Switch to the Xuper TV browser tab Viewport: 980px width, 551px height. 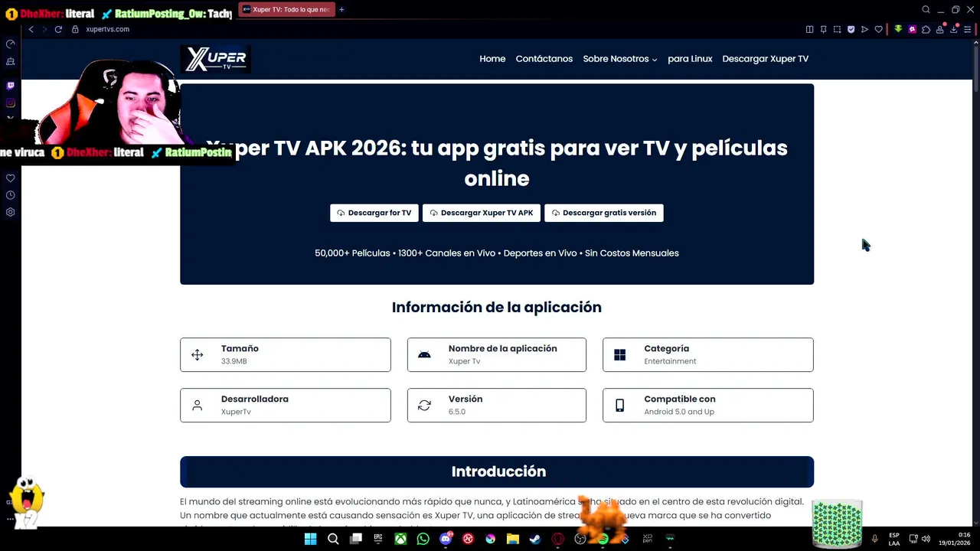[286, 10]
